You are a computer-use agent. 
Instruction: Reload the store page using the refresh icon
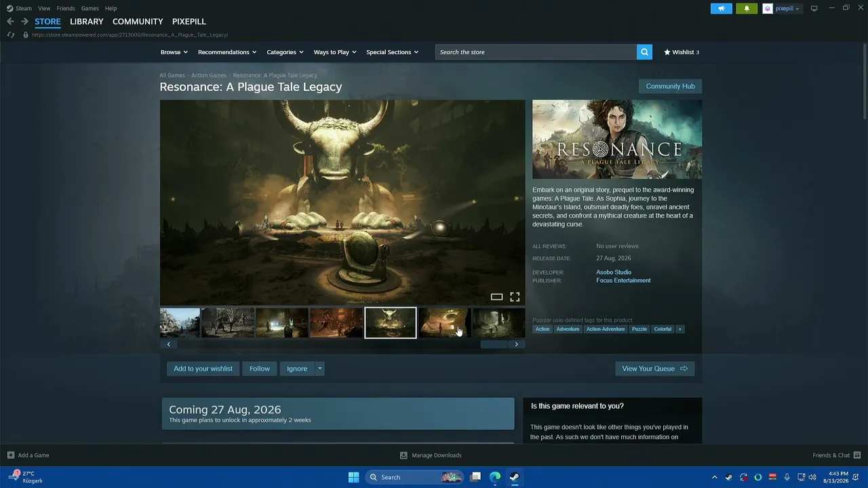[x=10, y=35]
